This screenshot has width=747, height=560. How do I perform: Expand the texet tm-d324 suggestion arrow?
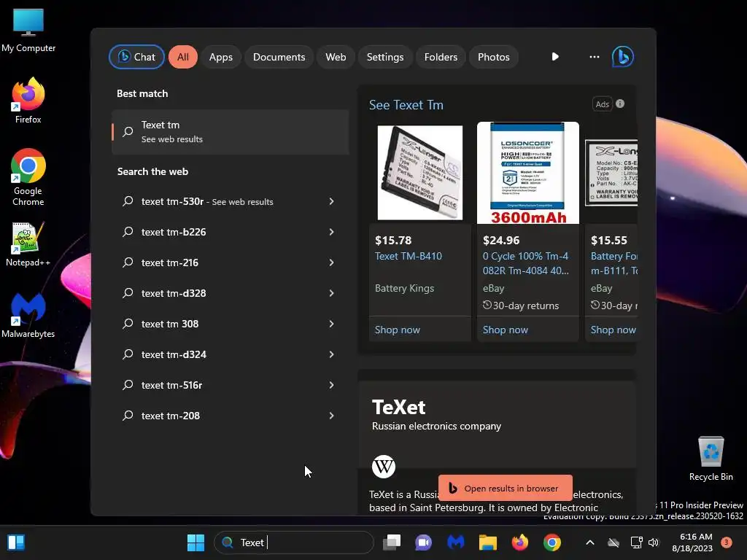click(x=332, y=354)
